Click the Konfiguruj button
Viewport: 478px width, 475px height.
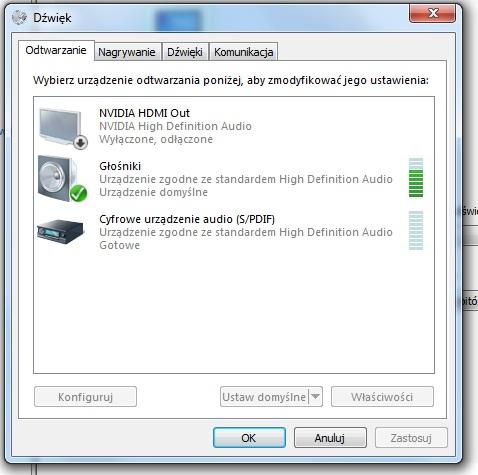(85, 397)
